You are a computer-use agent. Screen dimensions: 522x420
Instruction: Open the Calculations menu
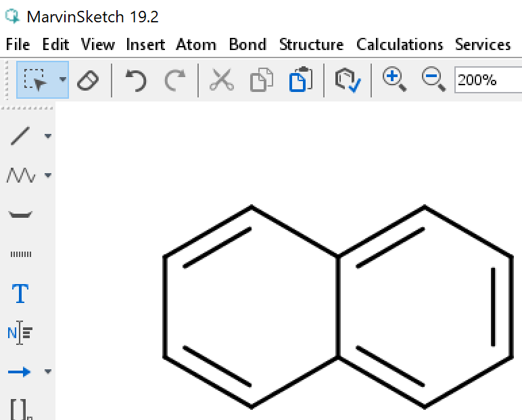pyautogui.click(x=400, y=45)
